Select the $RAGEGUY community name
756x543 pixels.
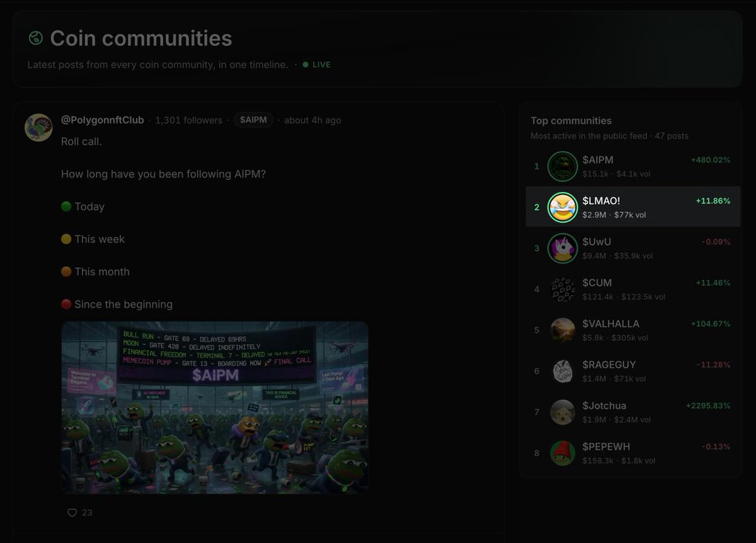609,365
